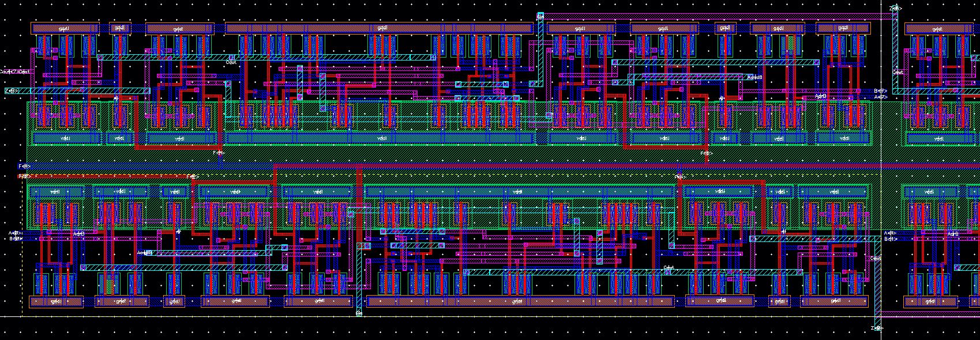Select the B<7> pin label text
This screenshot has width=980, height=340.
tap(880, 91)
